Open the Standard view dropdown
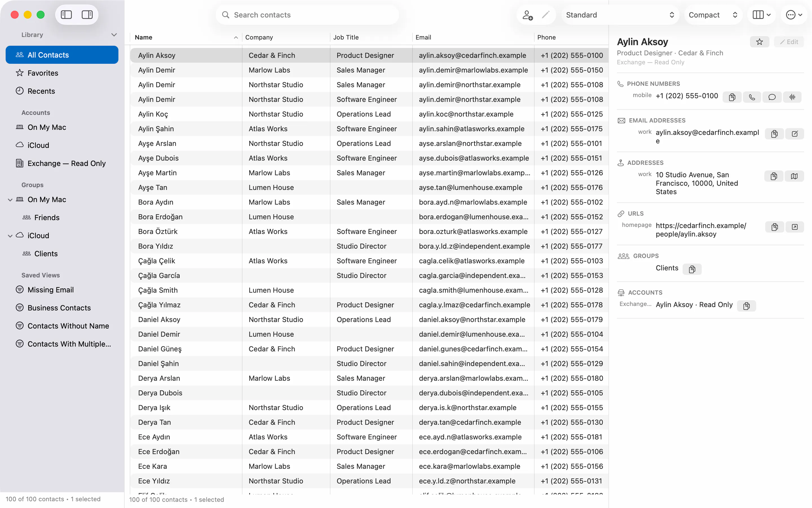The height and width of the screenshot is (508, 812). (620, 15)
